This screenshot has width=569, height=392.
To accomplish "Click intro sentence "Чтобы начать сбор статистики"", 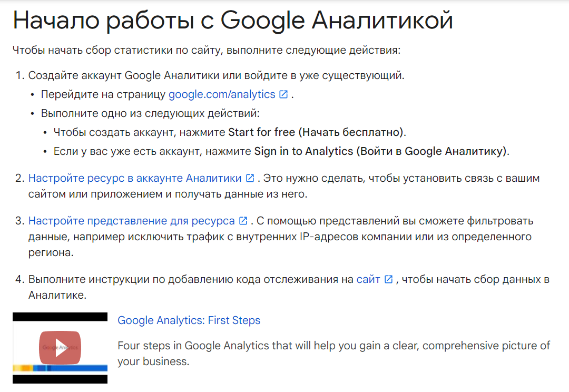I will pyautogui.click(x=207, y=51).
